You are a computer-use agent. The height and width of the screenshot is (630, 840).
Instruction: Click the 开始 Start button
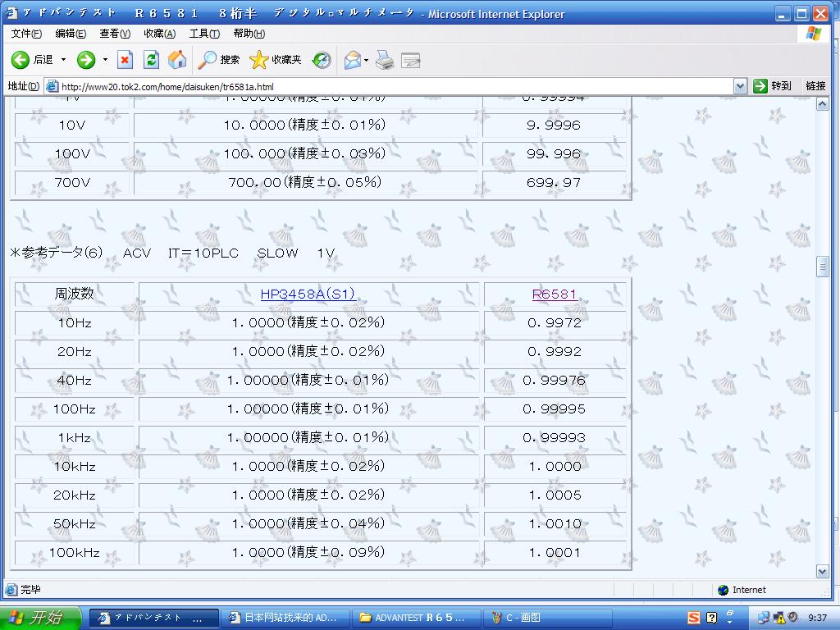coord(40,618)
